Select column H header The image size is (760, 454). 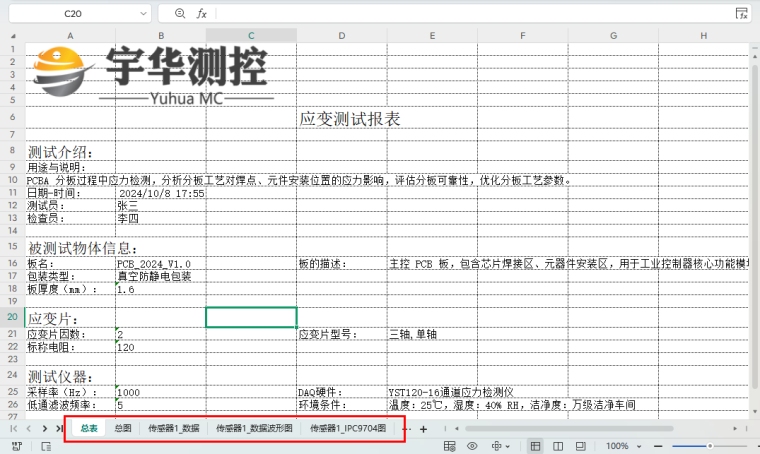703,36
